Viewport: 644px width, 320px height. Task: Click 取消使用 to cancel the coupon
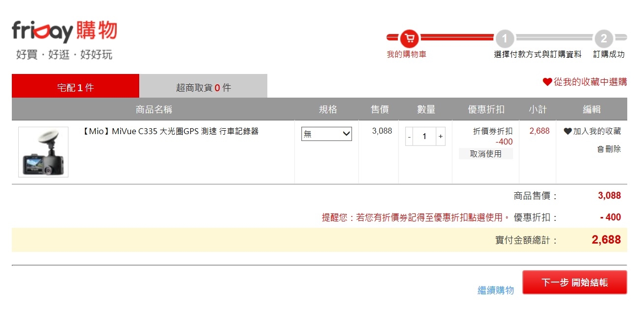click(x=485, y=154)
